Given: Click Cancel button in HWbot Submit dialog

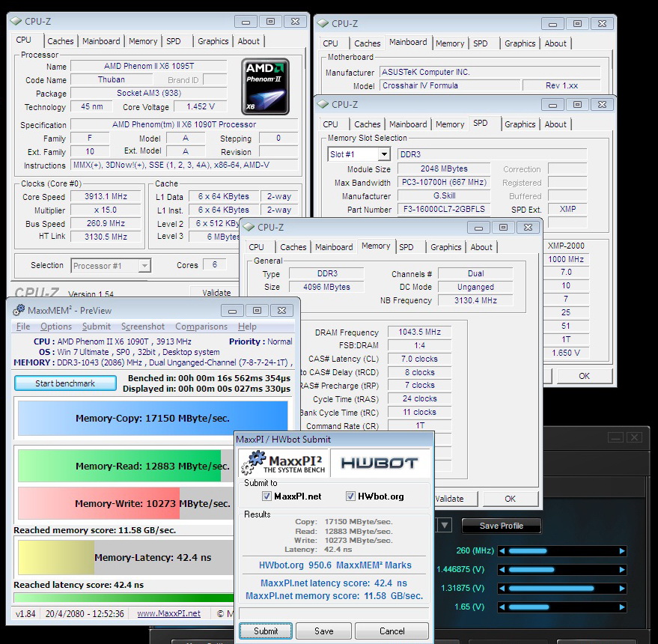Looking at the screenshot, I should [x=392, y=631].
